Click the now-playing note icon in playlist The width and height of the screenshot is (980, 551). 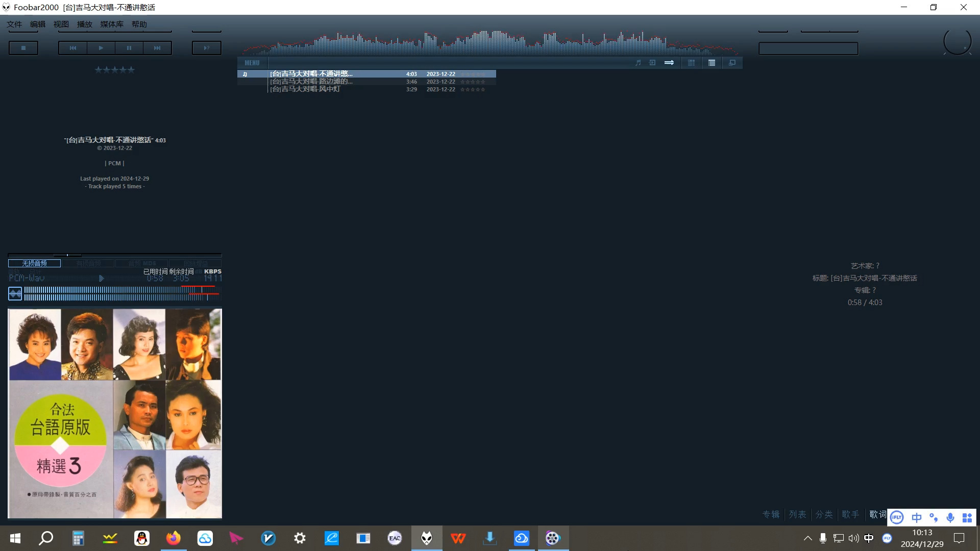tap(245, 74)
